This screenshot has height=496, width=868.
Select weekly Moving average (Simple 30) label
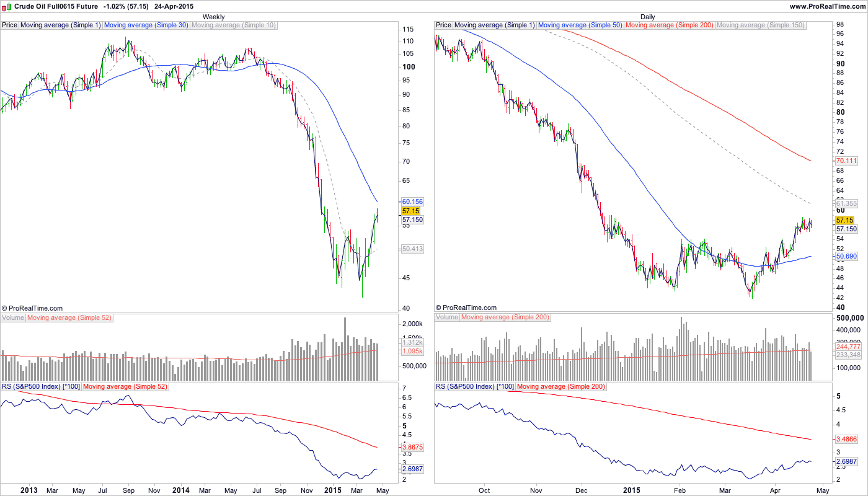coord(146,25)
